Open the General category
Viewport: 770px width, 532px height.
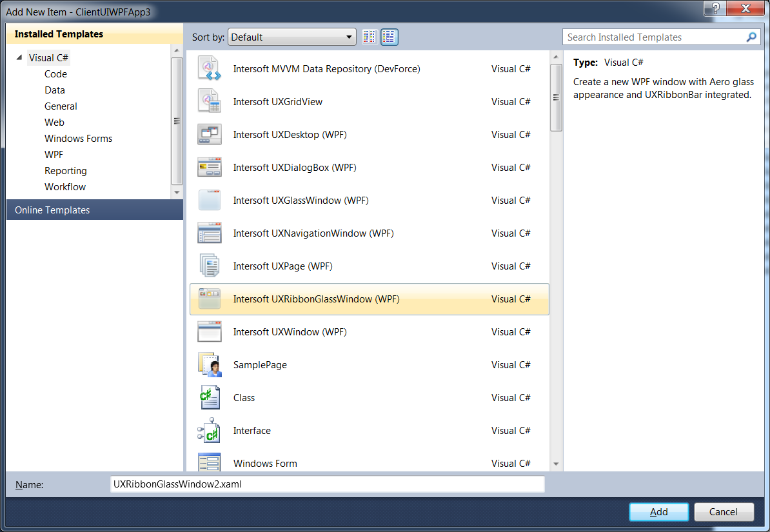point(61,106)
